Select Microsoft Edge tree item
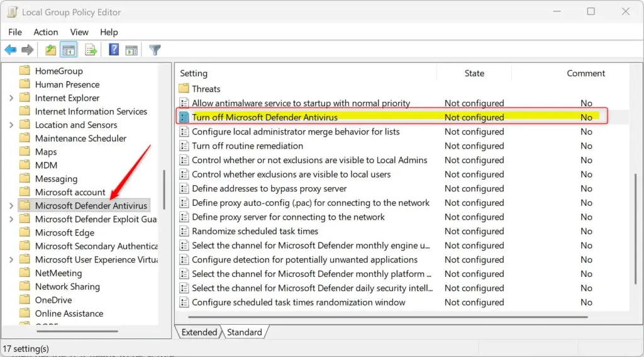644x357 pixels. (65, 233)
